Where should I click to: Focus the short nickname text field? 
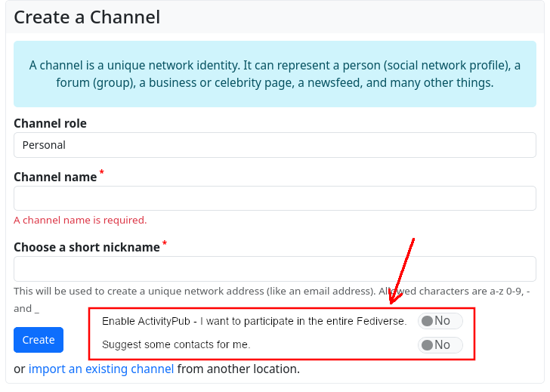274,269
